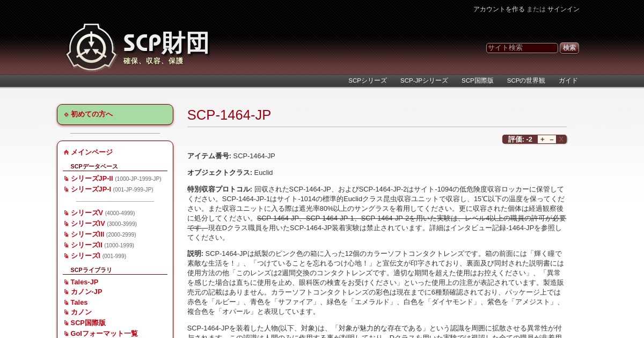The image size is (644, 338).
Task: Click アイテム番号: label text
Action: click(209, 156)
